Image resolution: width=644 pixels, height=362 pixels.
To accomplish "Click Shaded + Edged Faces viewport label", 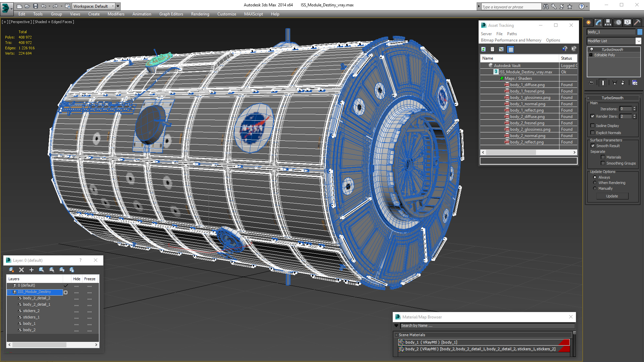I will click(x=53, y=22).
